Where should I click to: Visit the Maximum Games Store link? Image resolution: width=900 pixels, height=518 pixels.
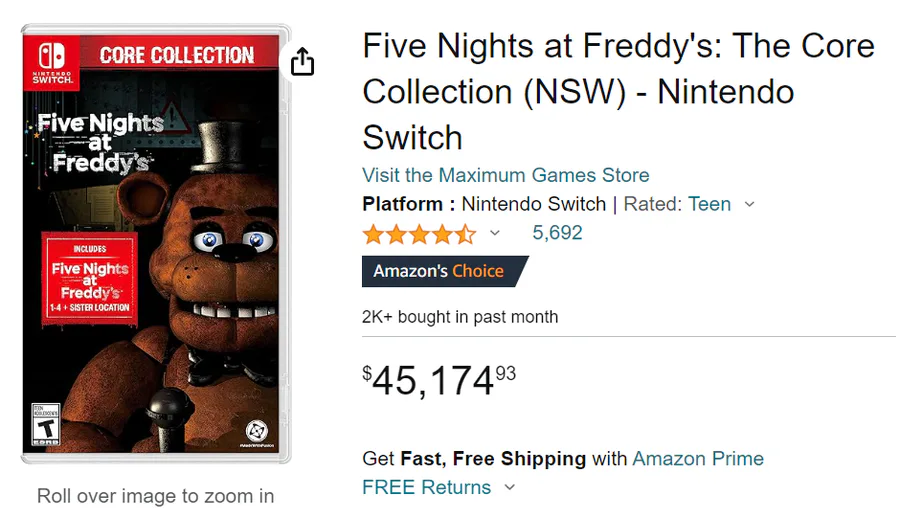505,175
